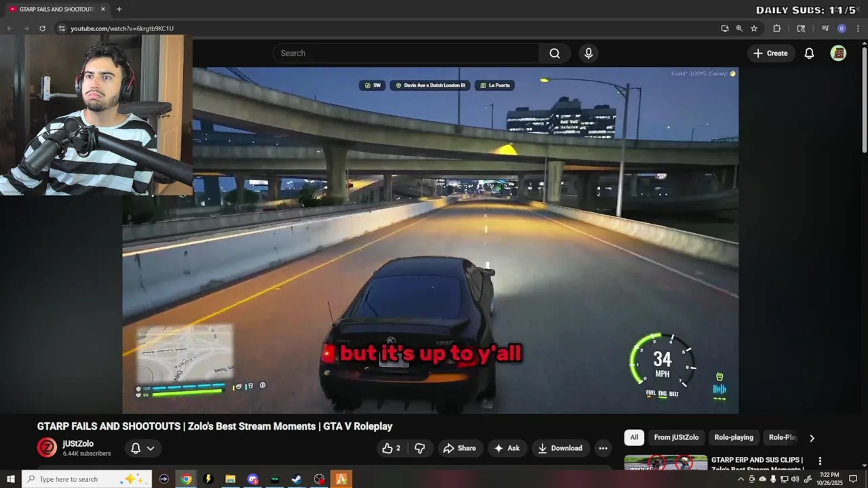Open the tab search icon in toolbar
The height and width of the screenshot is (488, 868).
coord(801,28)
